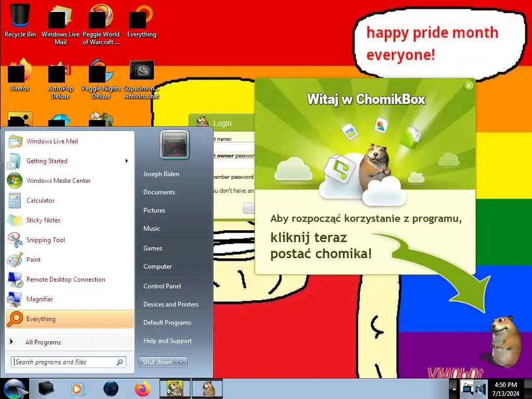Launch Firefox from the taskbar

(143, 389)
